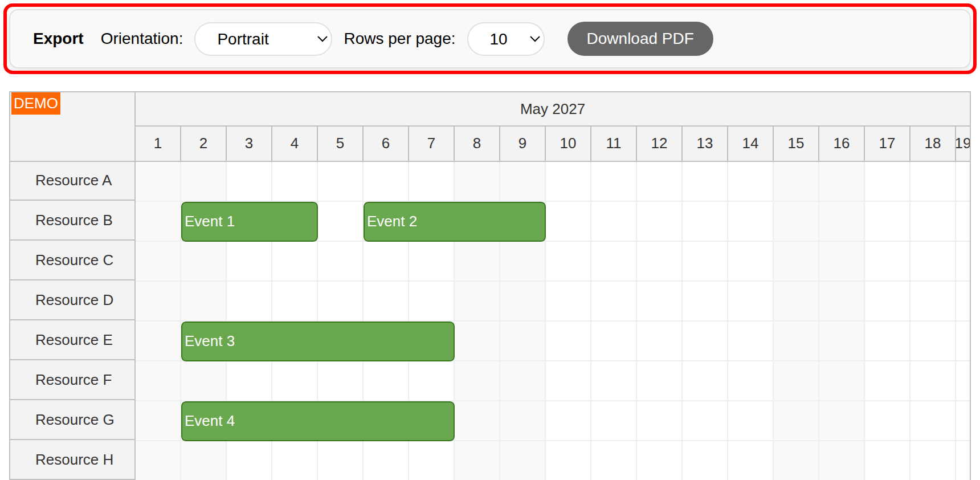
Task: Click the Export label text
Action: pyautogui.click(x=58, y=39)
